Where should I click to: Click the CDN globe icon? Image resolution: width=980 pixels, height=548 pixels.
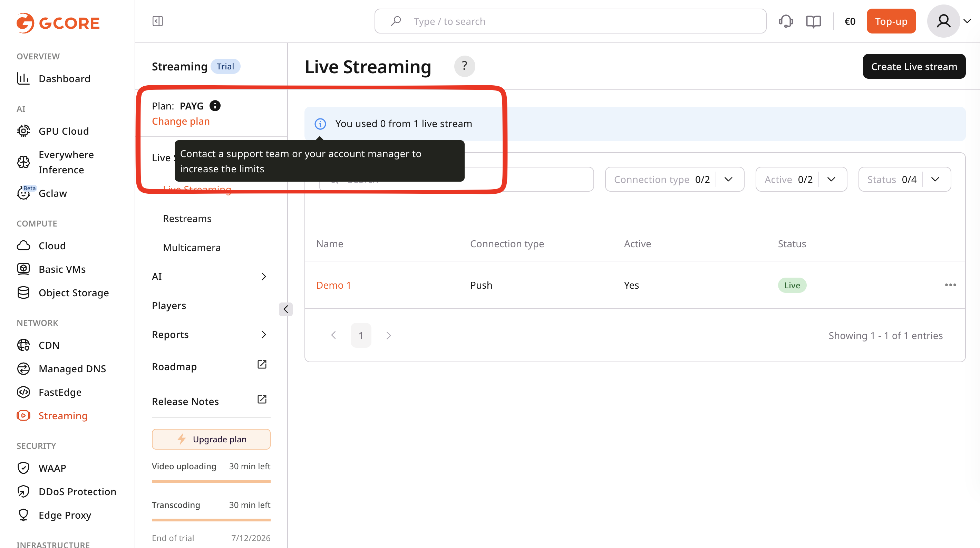(23, 345)
